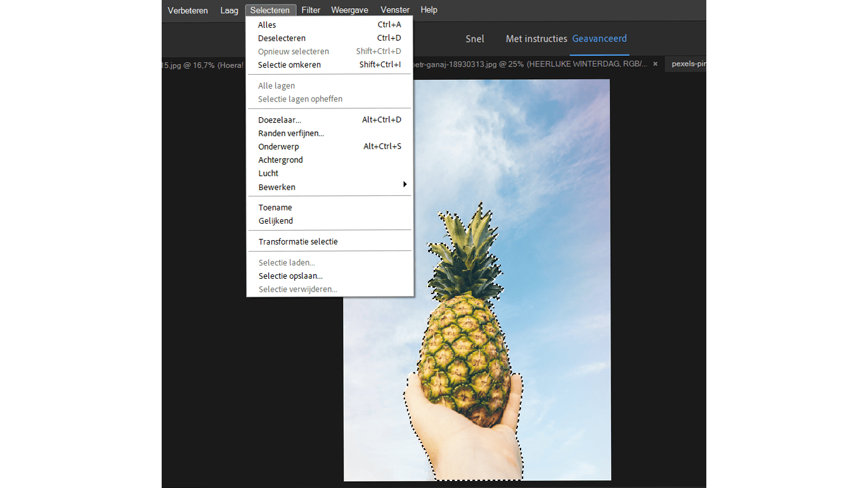This screenshot has height=488, width=868.
Task: Open the Filter menu
Action: coord(311,10)
